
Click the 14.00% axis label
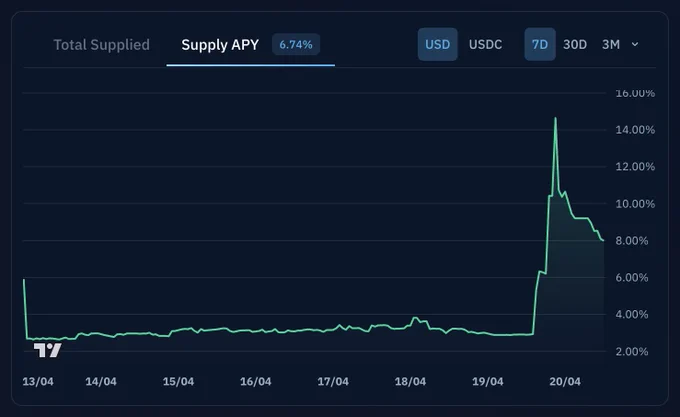coord(635,130)
